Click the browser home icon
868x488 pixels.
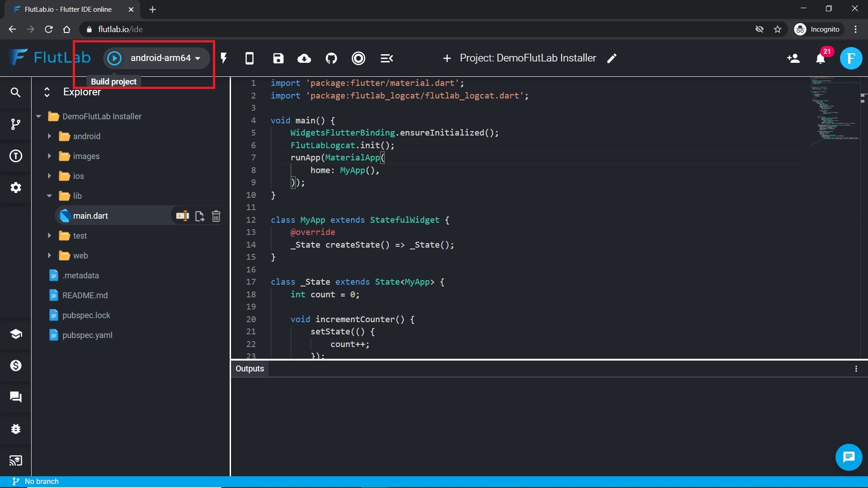pos(66,29)
